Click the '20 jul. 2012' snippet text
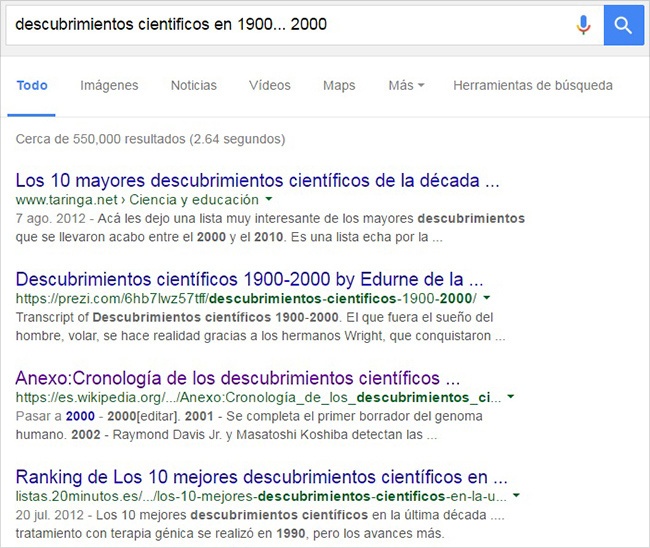The height and width of the screenshot is (548, 650). click(x=50, y=515)
